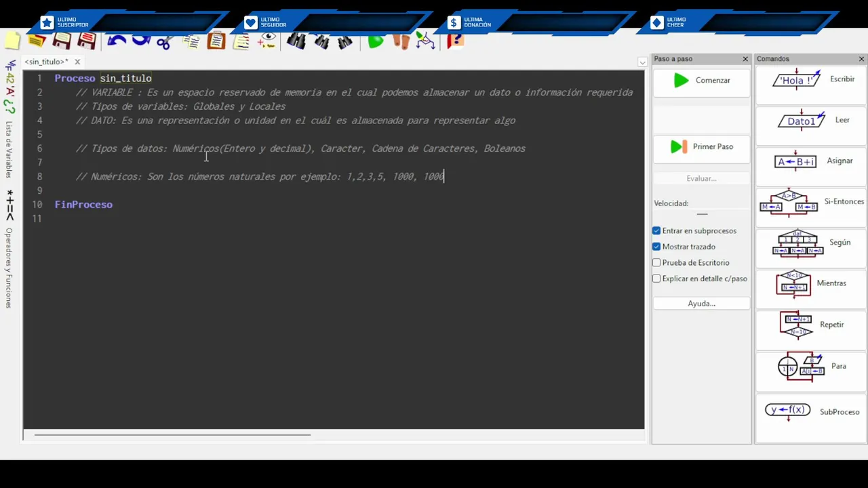Click the 'FinProceso' keyword on line 10

click(83, 204)
